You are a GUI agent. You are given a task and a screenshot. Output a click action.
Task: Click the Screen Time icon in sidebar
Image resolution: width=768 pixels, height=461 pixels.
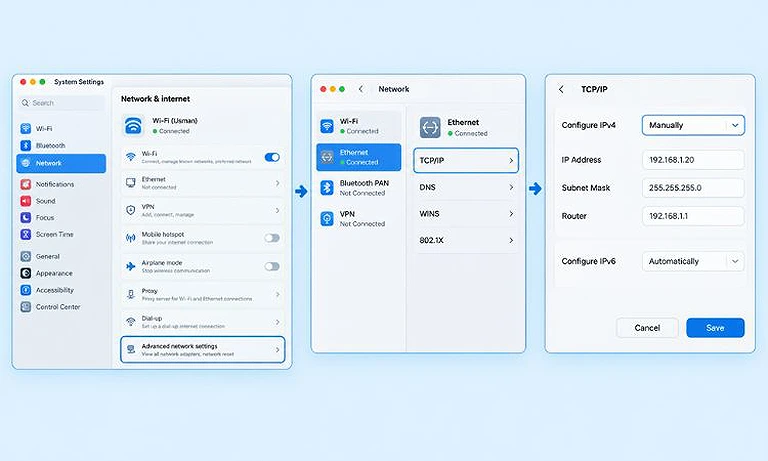[25, 234]
